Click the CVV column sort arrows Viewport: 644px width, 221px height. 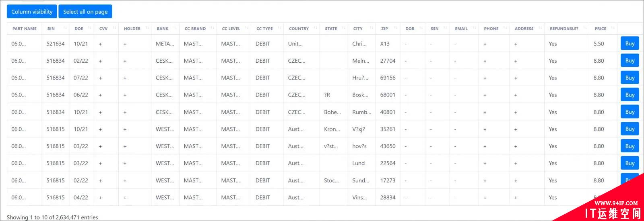click(x=114, y=28)
